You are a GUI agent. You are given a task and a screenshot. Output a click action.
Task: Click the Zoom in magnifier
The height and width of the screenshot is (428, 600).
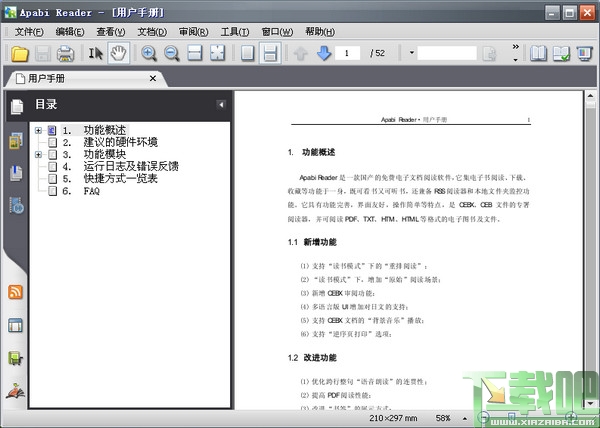pyautogui.click(x=148, y=54)
